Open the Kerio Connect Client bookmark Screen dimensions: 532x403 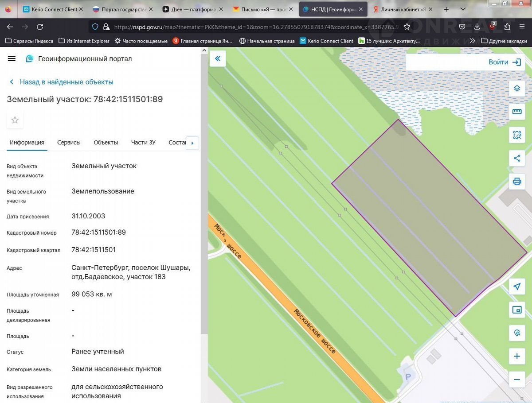pyautogui.click(x=327, y=41)
